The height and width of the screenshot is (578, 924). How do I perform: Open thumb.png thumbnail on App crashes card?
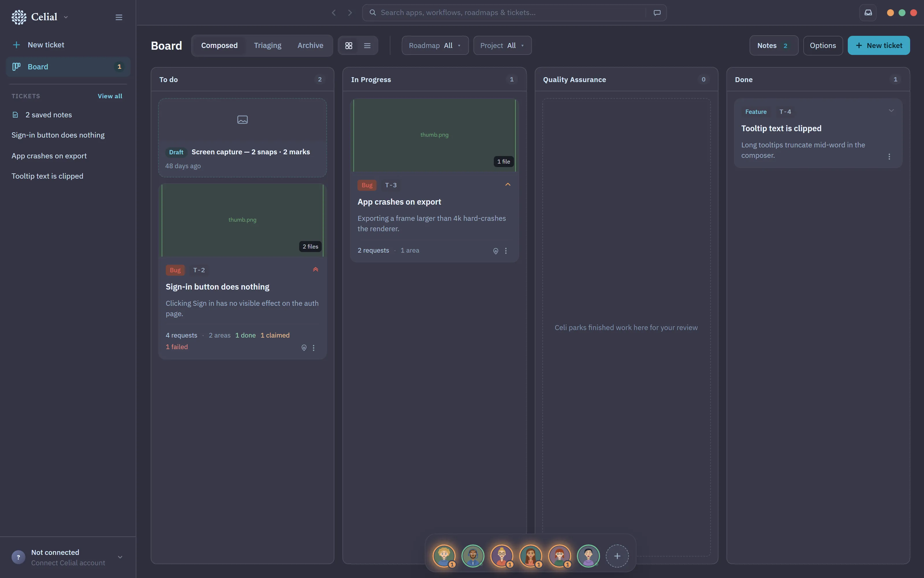tap(435, 135)
